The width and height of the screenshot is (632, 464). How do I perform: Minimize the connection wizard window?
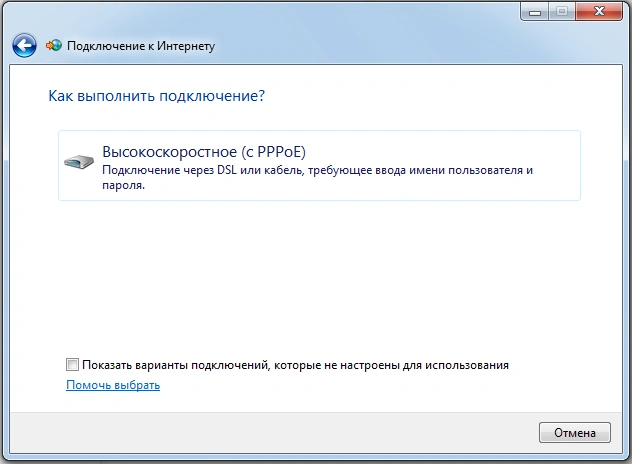click(x=532, y=12)
